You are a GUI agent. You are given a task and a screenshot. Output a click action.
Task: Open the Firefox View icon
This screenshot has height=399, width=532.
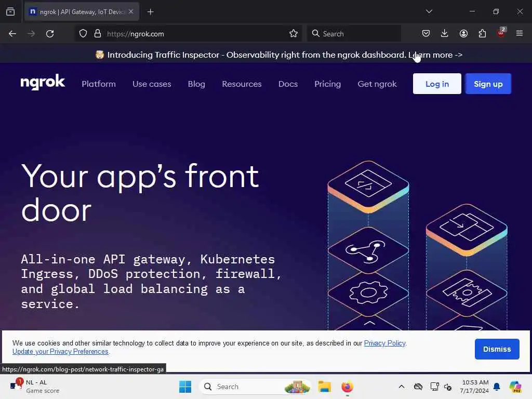pos(10,12)
